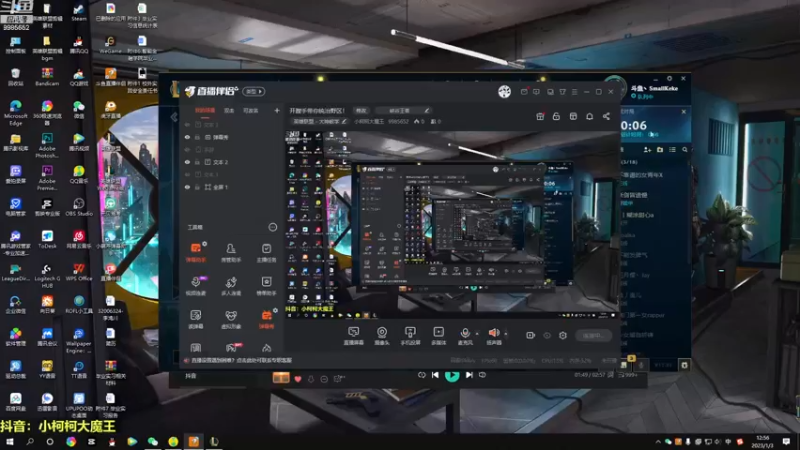The width and height of the screenshot is (800, 450).
Task: Open the 虚拟形象 bear-face tool icon
Action: (231, 319)
